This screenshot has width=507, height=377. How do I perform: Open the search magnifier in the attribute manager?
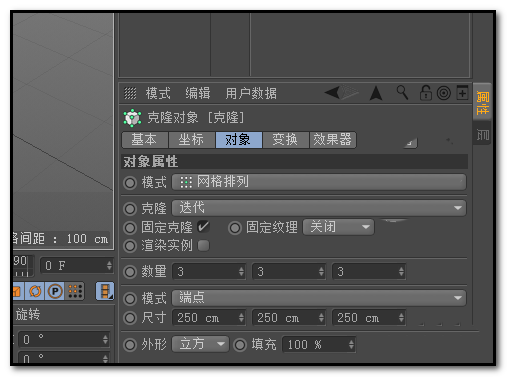[402, 92]
